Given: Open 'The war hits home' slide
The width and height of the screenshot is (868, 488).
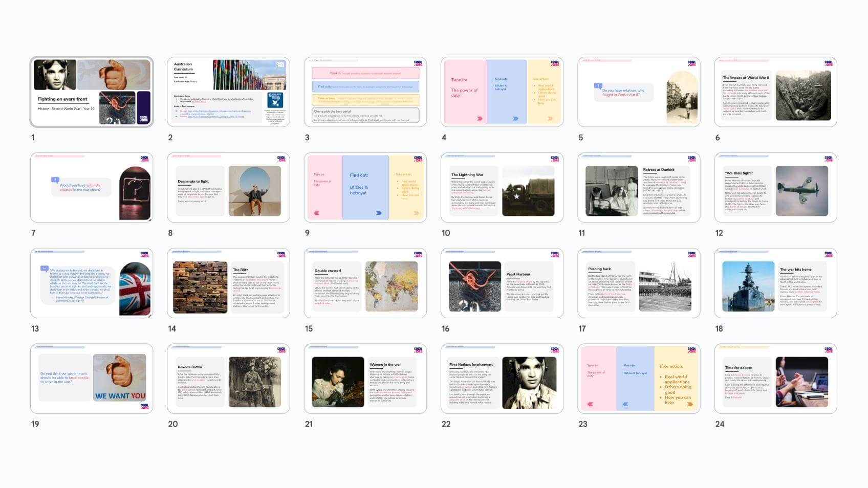Looking at the screenshot, I should [x=775, y=283].
